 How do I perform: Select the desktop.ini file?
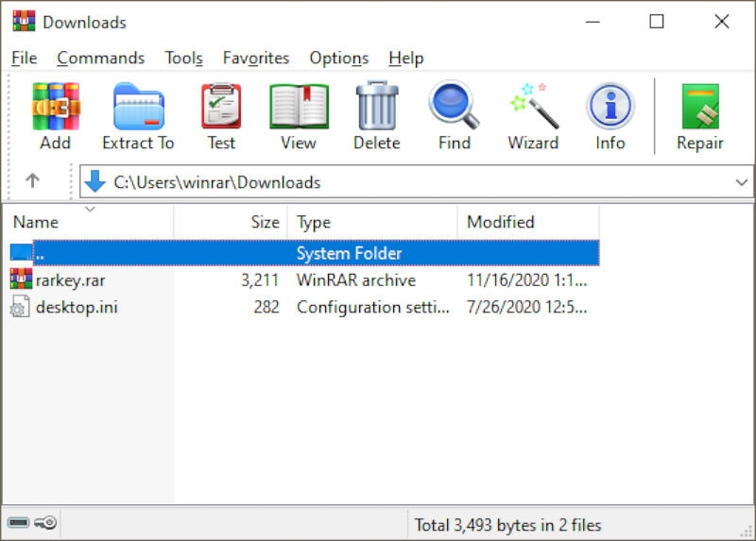(76, 307)
